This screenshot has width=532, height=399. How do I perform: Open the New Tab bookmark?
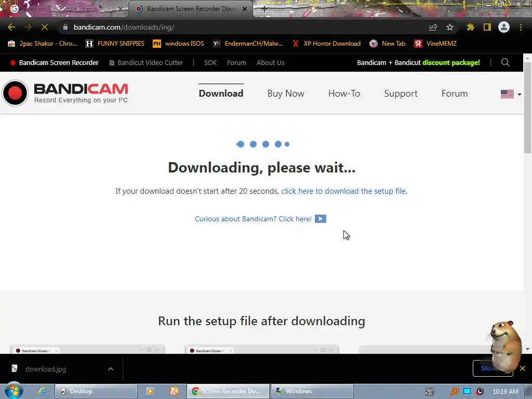(388, 44)
